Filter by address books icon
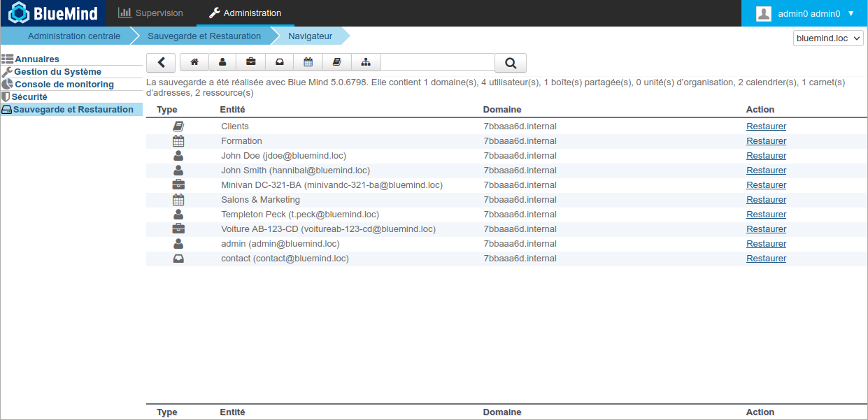868x420 pixels. tap(336, 62)
